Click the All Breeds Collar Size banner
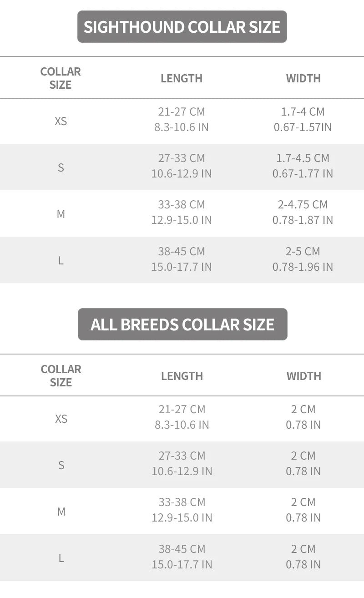 [x=182, y=324]
